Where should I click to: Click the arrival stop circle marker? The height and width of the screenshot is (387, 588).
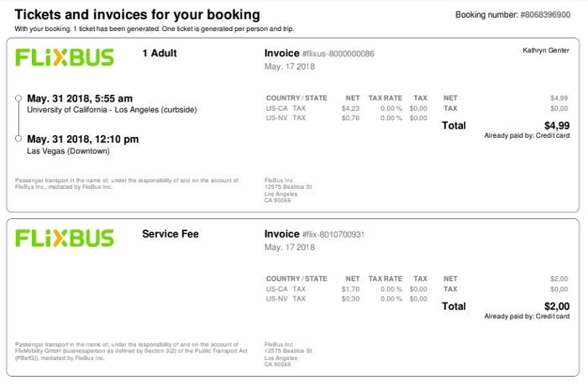point(18,139)
